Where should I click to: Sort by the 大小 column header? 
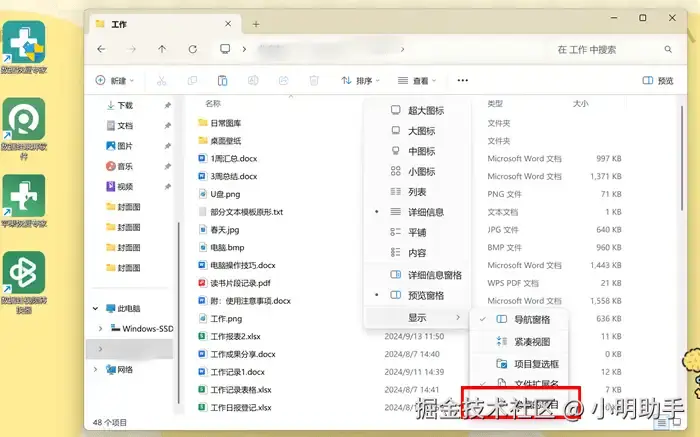click(580, 104)
